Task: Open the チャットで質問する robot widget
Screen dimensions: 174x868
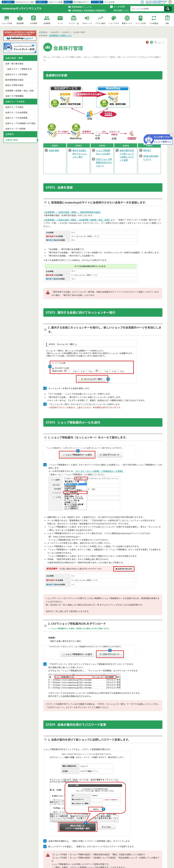Action: click(x=158, y=139)
